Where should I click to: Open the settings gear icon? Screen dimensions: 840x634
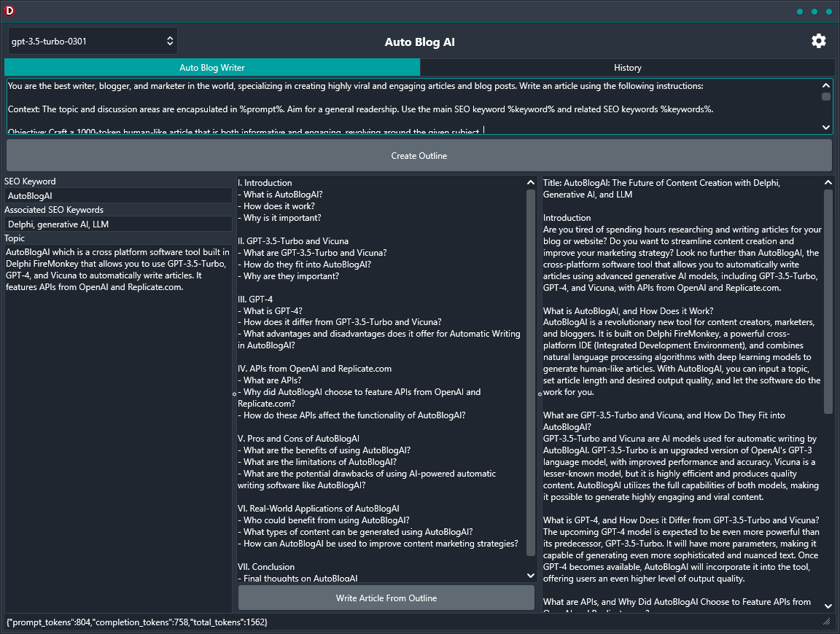[818, 41]
